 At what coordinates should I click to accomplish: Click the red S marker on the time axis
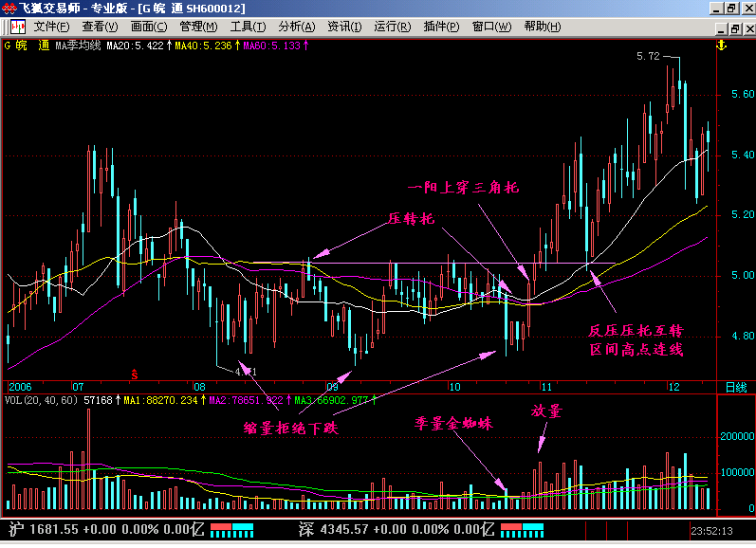135,373
